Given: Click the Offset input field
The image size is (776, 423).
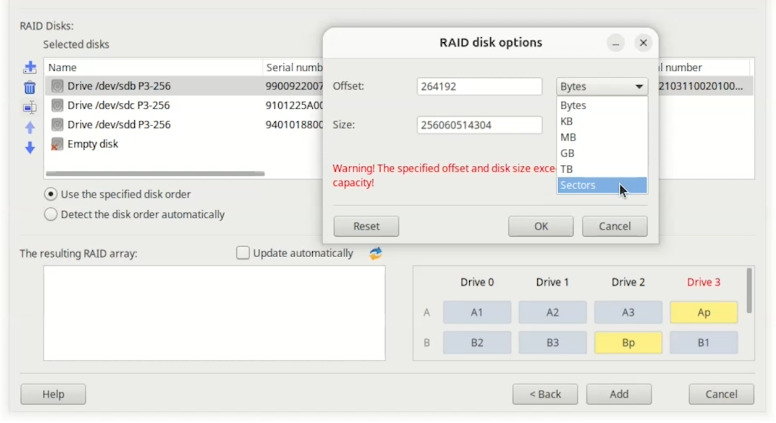Looking at the screenshot, I should pos(480,87).
